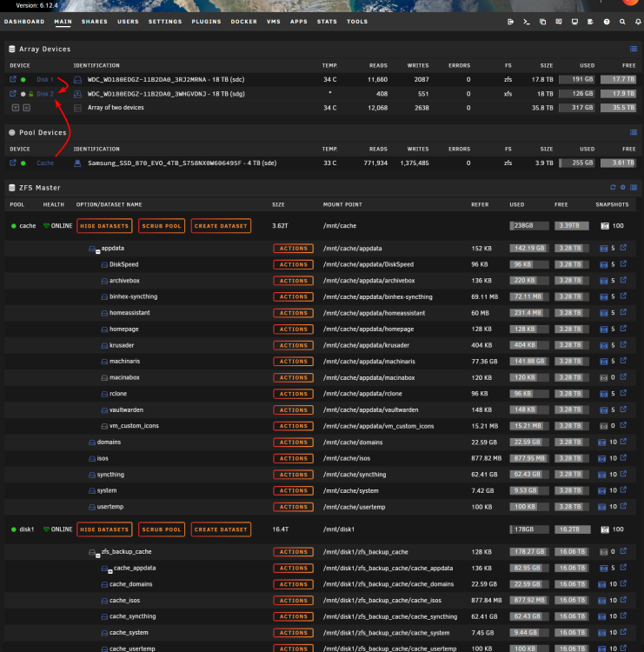Click the Disk 1 drive icon
The height and width of the screenshot is (652, 644).
coord(77,79)
